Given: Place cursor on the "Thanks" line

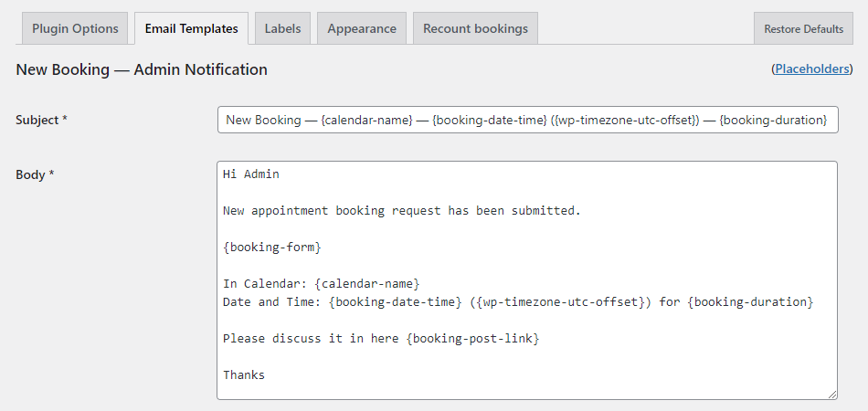Looking at the screenshot, I should tap(244, 374).
